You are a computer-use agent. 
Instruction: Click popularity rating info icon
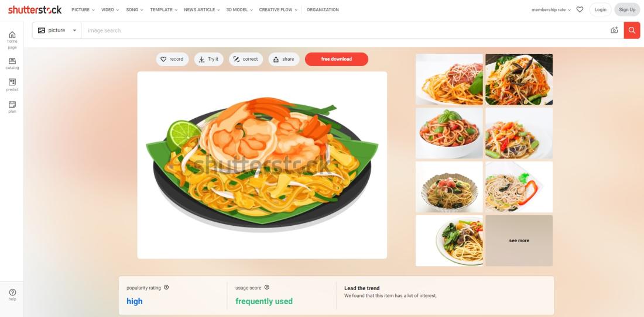pos(166,288)
